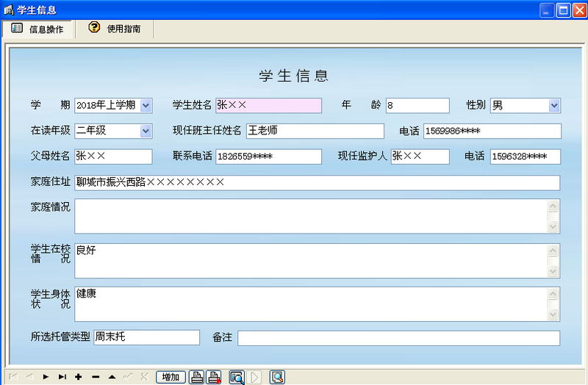Open print preview with the magnifier icon

point(237,377)
